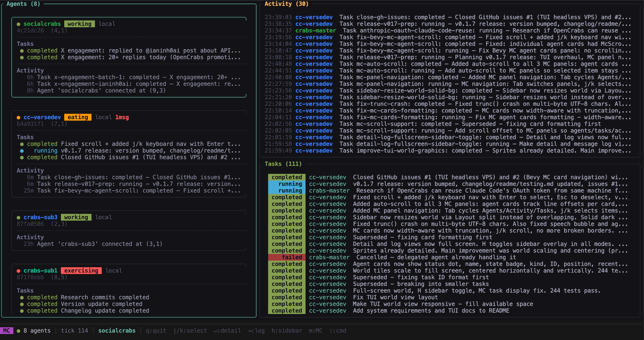Click the red 'exercising' state badge
The image size is (644, 340).
[x=81, y=271]
